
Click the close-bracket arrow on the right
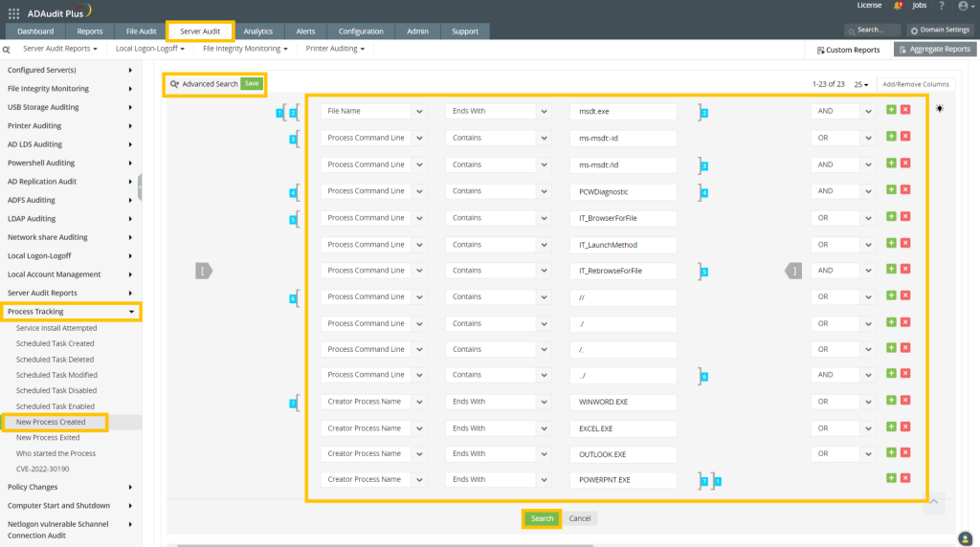click(x=793, y=272)
